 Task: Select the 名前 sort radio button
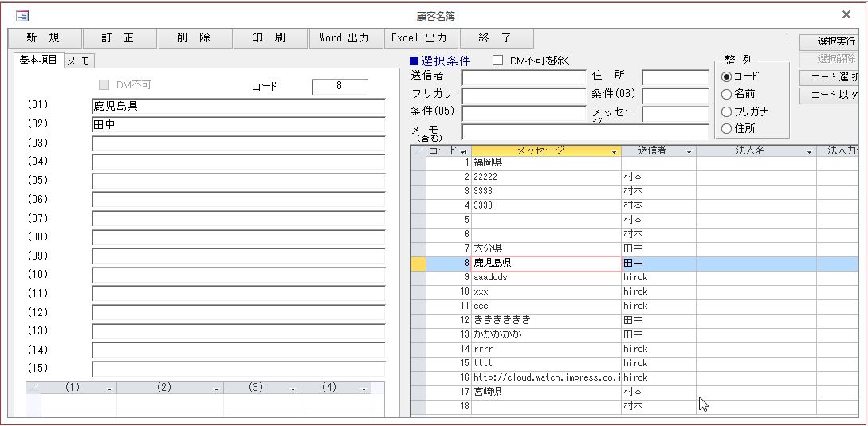[726, 94]
